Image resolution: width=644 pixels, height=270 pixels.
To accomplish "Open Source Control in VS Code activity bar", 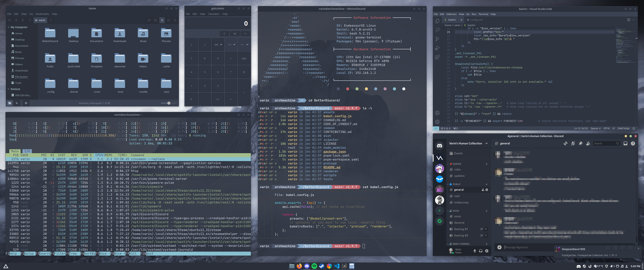I will click(437, 39).
